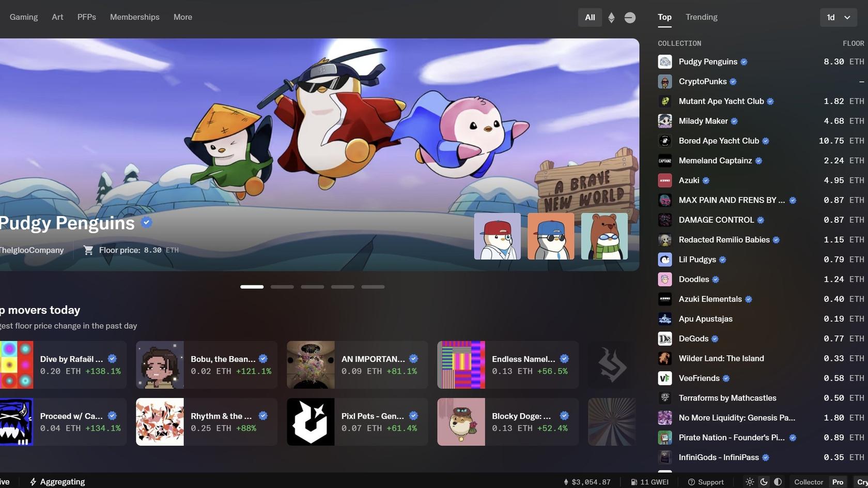The image size is (868, 488).
Task: Go to second carousel slide indicator
Action: (x=282, y=286)
